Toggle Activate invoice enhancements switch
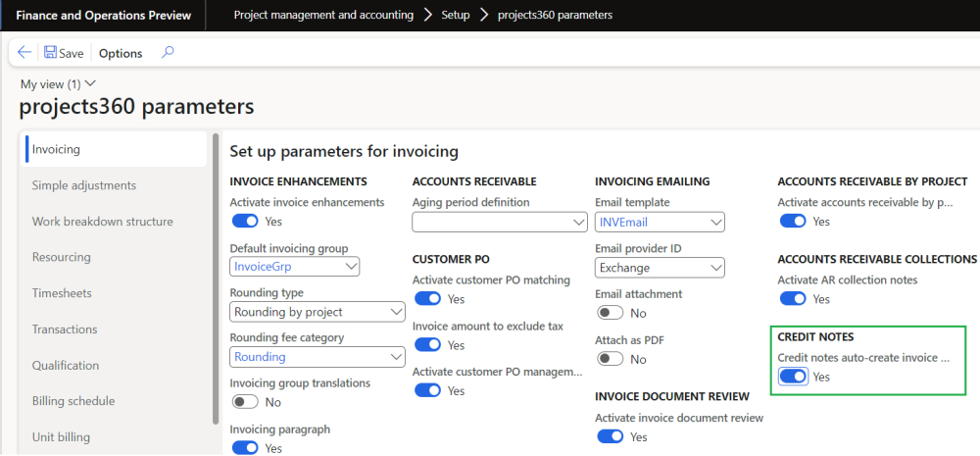Screen dimensions: 980x456 244,222
